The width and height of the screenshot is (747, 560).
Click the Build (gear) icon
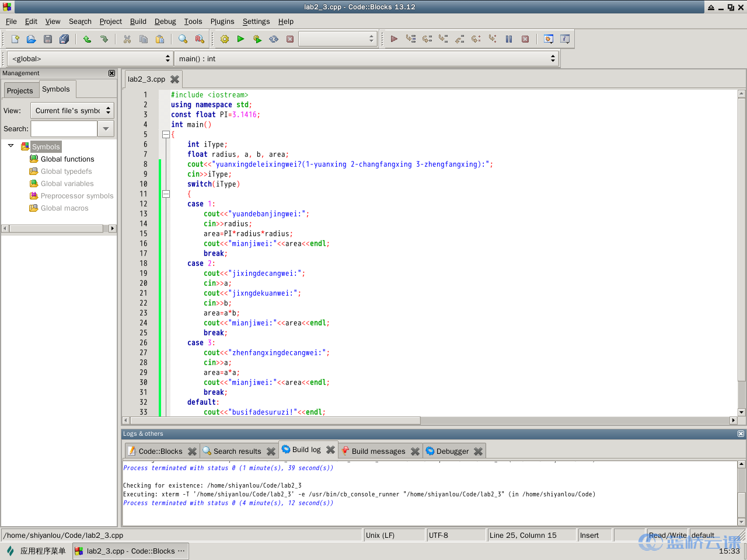[225, 38]
